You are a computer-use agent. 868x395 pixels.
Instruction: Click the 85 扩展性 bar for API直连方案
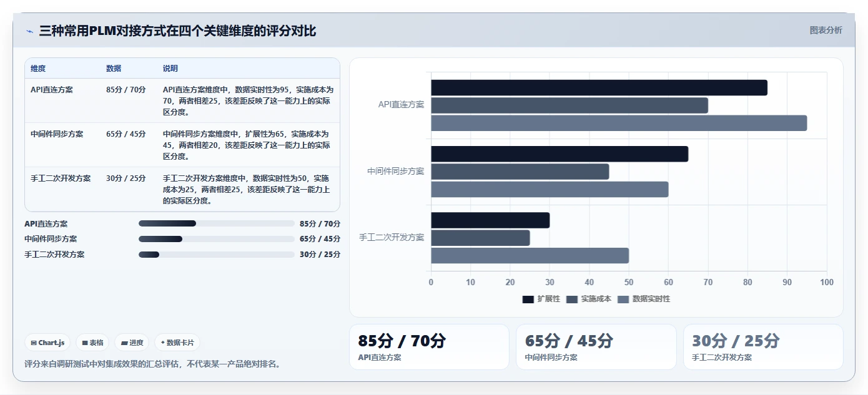(599, 88)
